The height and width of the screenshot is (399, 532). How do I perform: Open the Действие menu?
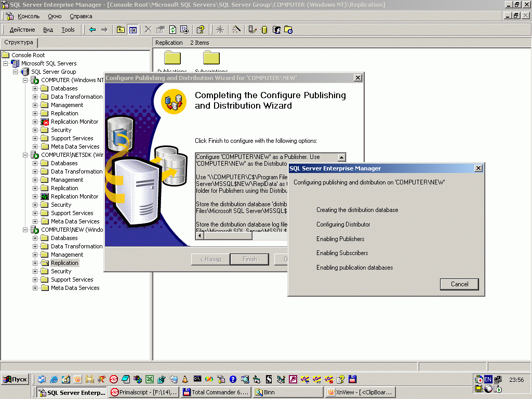[22, 30]
